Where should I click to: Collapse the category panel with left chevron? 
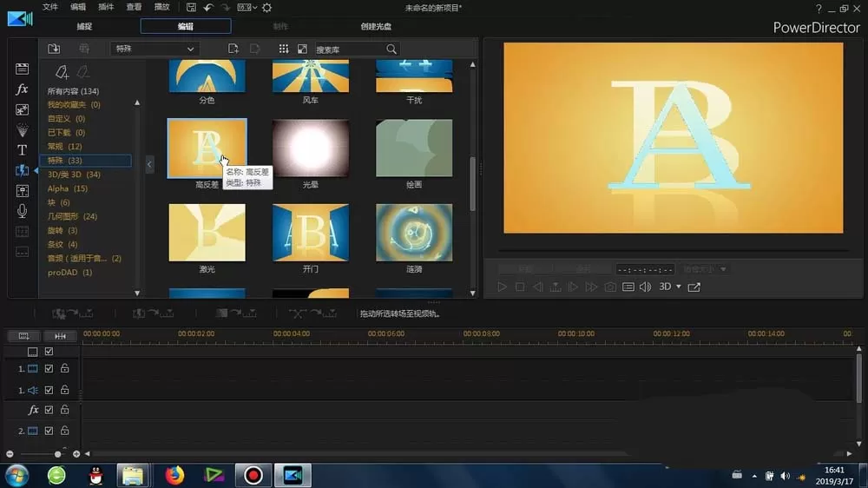coord(149,164)
